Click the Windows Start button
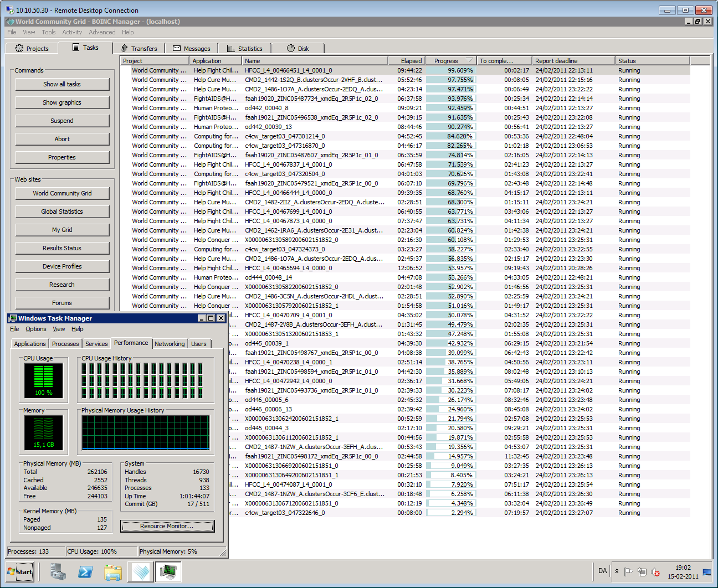This screenshot has height=588, width=718. pyautogui.click(x=20, y=572)
